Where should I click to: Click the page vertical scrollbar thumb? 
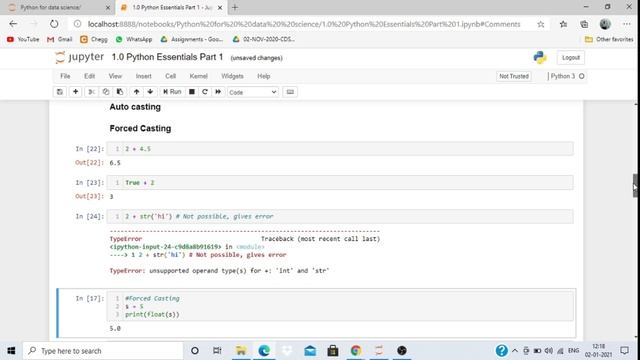(x=635, y=186)
